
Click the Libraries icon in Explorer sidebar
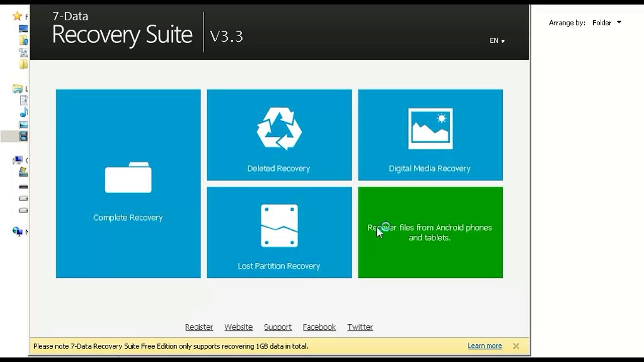pyautogui.click(x=17, y=89)
